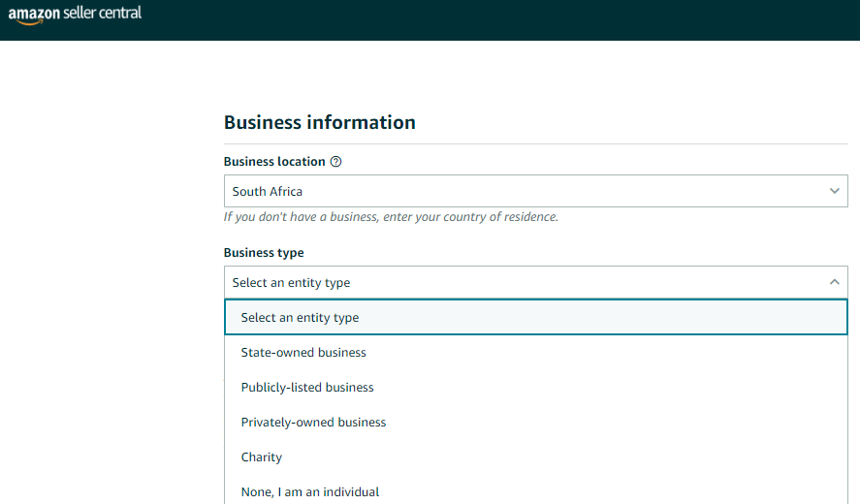Screen dimensions: 860x504
Task: Click the 'seller central' wordmark text
Action: coord(102,13)
